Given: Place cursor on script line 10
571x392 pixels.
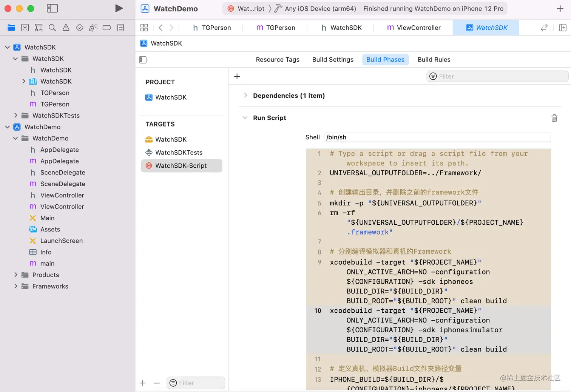Looking at the screenshot, I should click(428, 330).
